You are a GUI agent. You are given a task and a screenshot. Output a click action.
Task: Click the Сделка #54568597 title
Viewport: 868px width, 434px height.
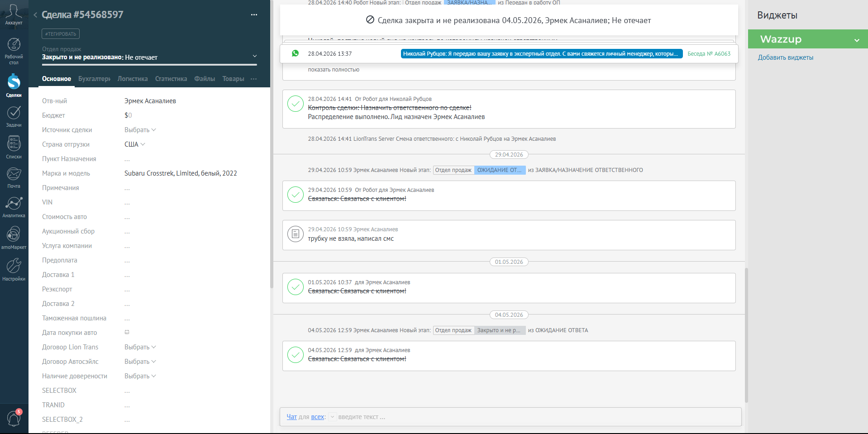coord(82,14)
